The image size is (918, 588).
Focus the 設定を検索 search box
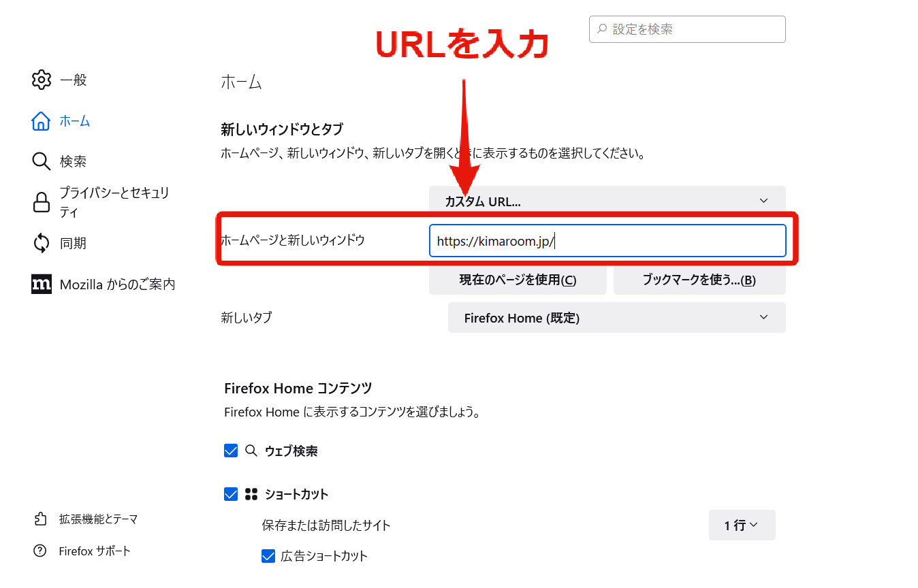click(687, 29)
